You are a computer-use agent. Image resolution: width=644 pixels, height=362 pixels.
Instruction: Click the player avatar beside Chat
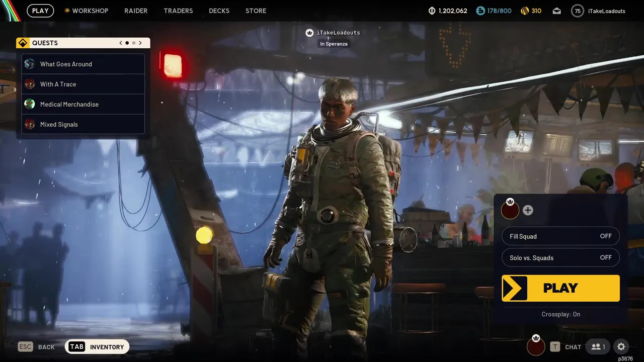pyautogui.click(x=536, y=346)
